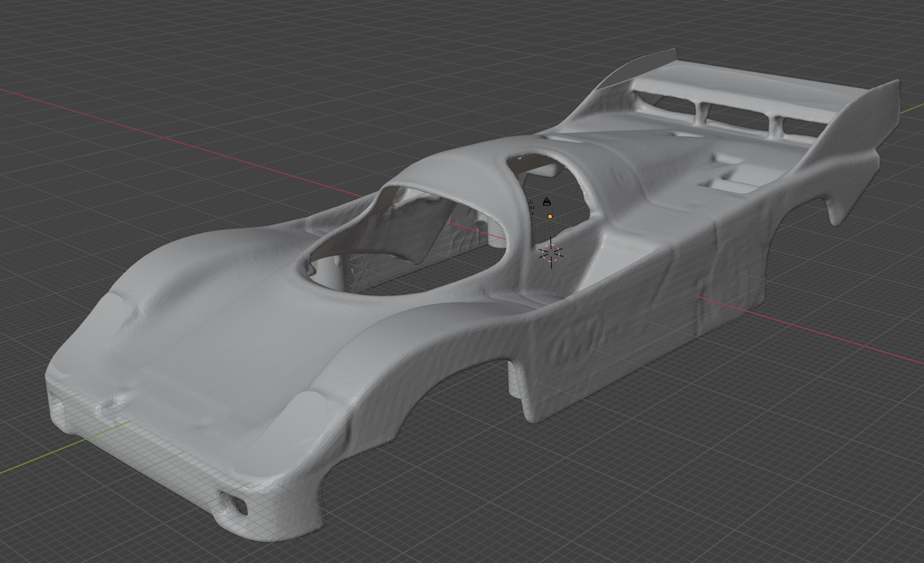Click the 3D cursor crosshair
Viewport: 924px width, 563px height.
[551, 253]
